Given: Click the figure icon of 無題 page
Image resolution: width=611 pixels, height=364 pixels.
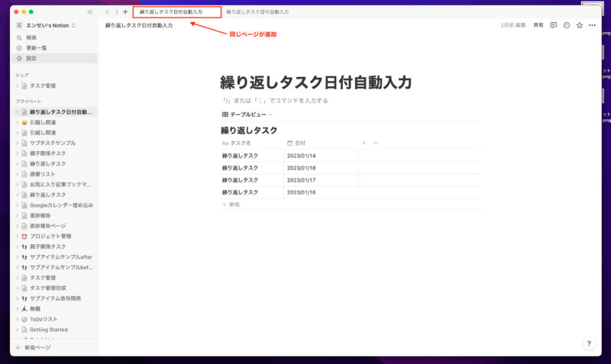Looking at the screenshot, I should 24,309.
